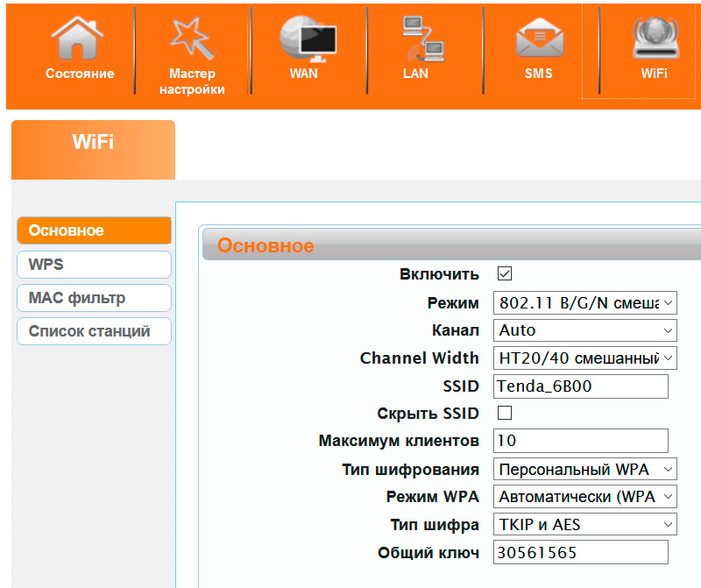The width and height of the screenshot is (701, 588).
Task: Enable the Скрыть SSID checkbox
Action: 504,413
